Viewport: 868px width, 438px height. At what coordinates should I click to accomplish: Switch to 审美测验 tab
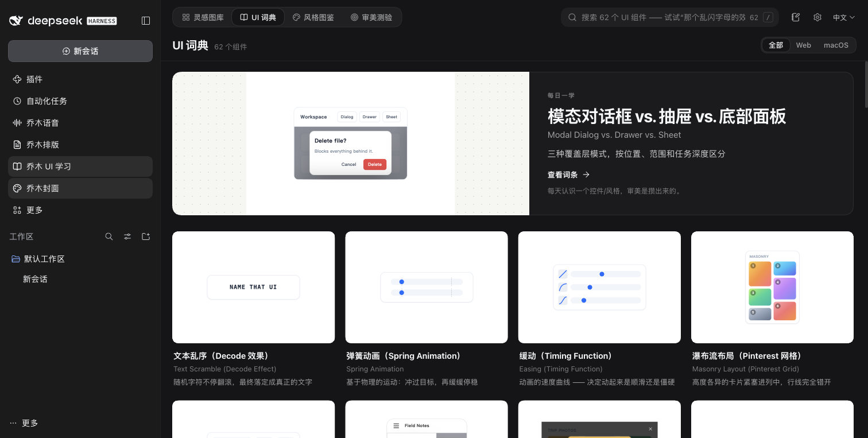point(371,17)
